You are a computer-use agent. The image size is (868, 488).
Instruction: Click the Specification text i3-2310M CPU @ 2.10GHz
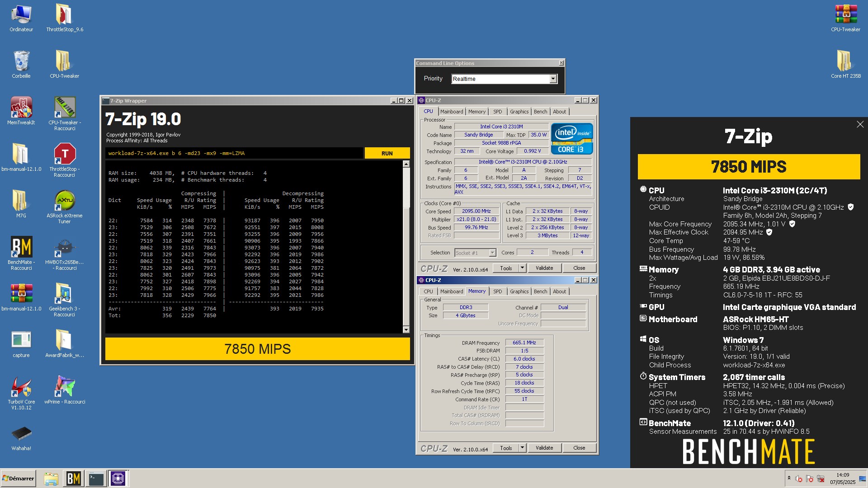[x=523, y=162]
